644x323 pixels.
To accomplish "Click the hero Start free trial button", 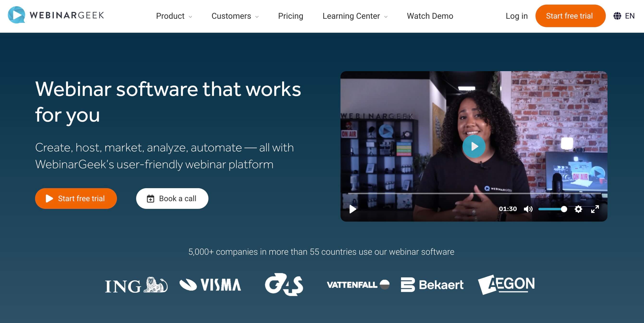I will 76,199.
